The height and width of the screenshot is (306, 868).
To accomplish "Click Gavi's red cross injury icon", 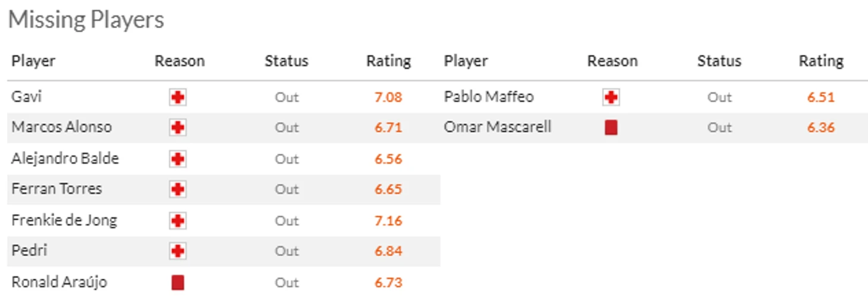I will click(x=177, y=97).
